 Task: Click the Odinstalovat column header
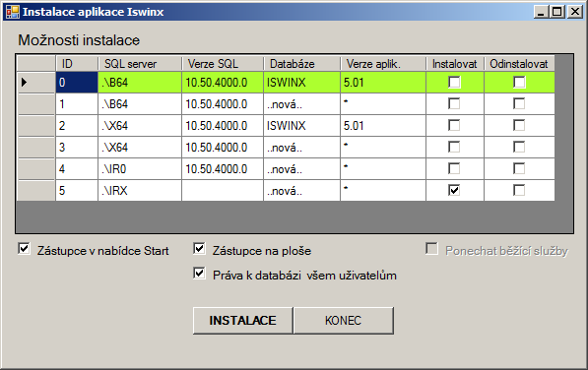point(519,64)
